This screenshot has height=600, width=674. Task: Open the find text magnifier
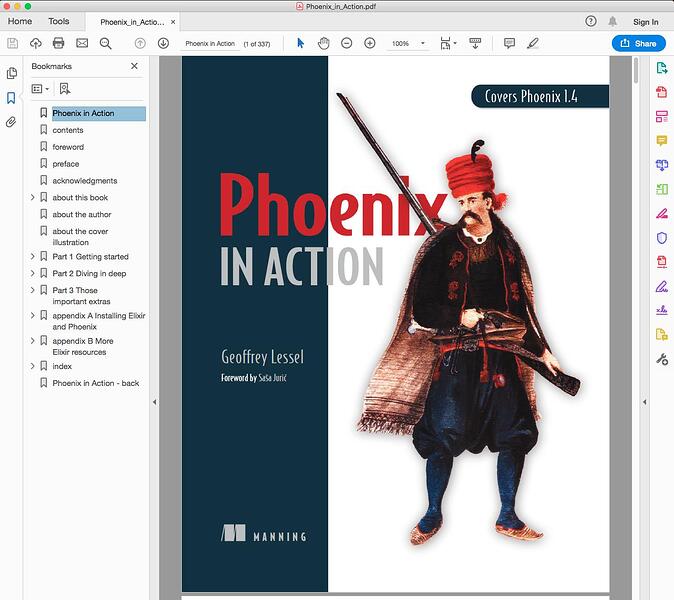(x=105, y=43)
